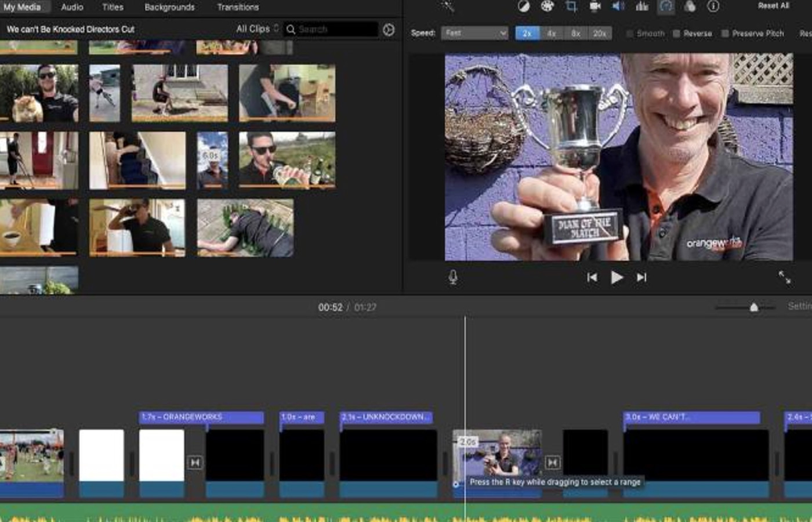Select the trophy clip in the timeline

pyautogui.click(x=497, y=464)
